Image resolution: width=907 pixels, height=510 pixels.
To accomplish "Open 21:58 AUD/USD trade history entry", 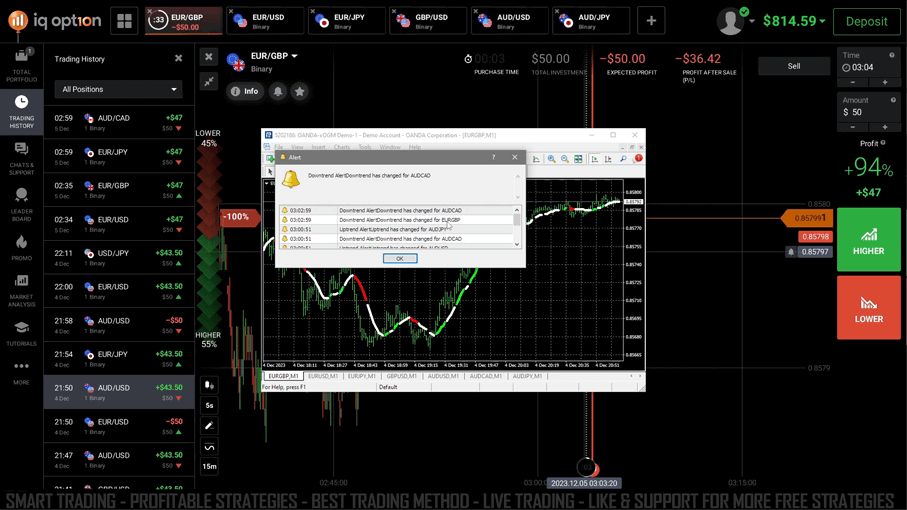I will click(x=119, y=325).
